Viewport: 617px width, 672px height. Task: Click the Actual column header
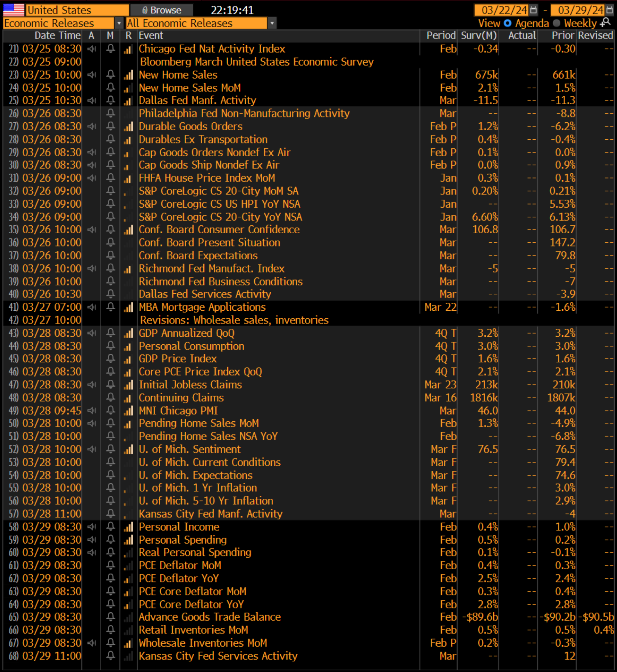(x=522, y=35)
